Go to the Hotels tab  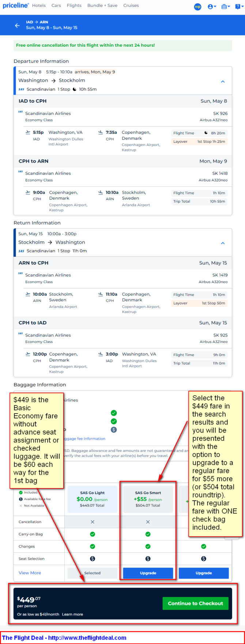(x=39, y=5)
